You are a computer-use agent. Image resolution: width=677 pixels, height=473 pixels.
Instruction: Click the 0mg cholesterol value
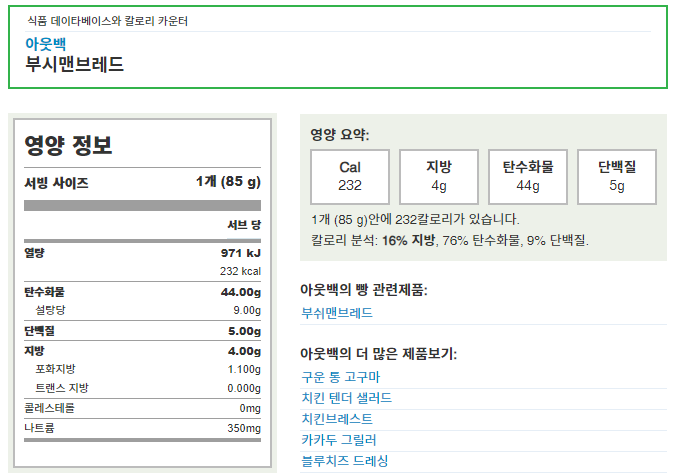point(250,408)
